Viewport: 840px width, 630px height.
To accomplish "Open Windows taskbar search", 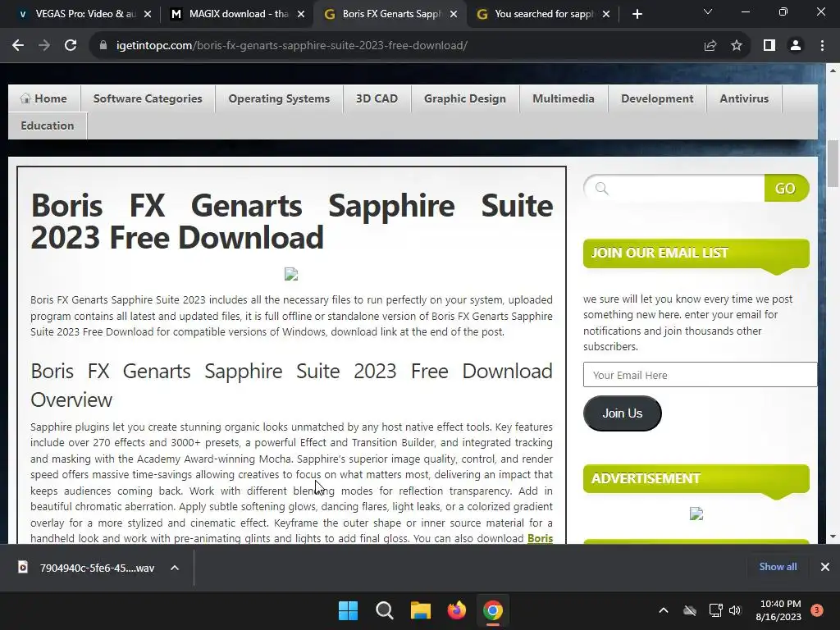I will (x=384, y=610).
